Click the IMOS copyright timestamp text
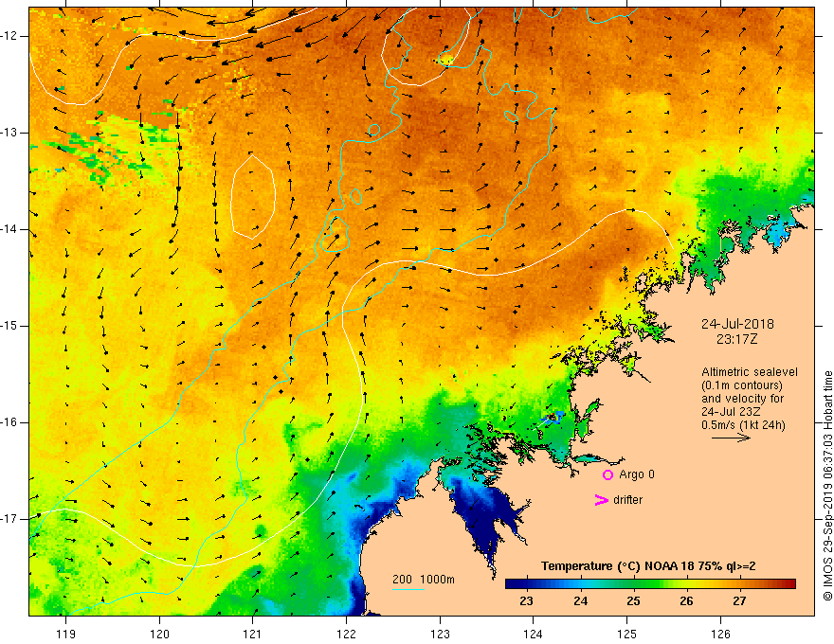The image size is (834, 644). click(827, 486)
